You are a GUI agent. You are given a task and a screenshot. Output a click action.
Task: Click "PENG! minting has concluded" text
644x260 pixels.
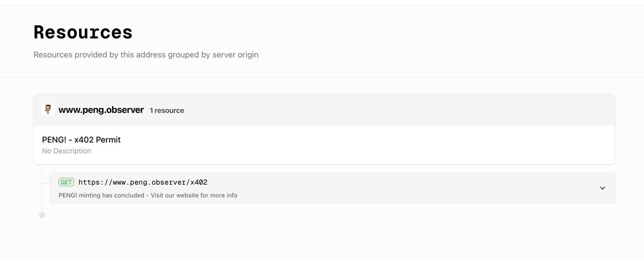[102, 195]
